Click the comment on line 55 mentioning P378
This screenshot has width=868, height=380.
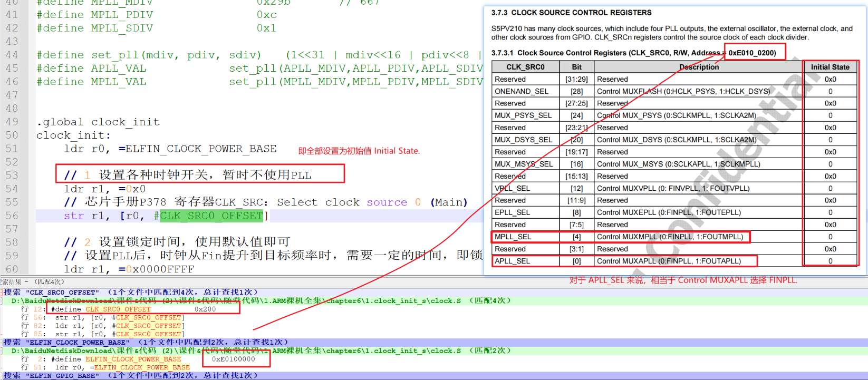coord(266,202)
